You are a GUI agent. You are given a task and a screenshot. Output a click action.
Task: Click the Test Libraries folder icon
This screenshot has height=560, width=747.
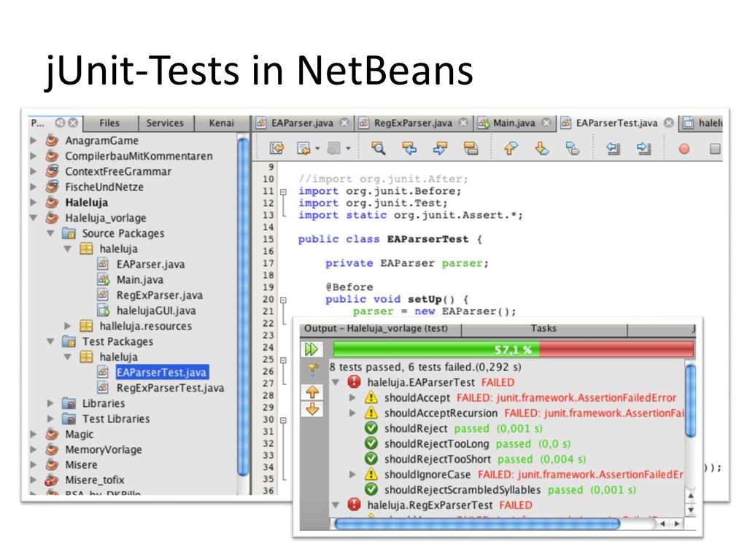(x=69, y=419)
